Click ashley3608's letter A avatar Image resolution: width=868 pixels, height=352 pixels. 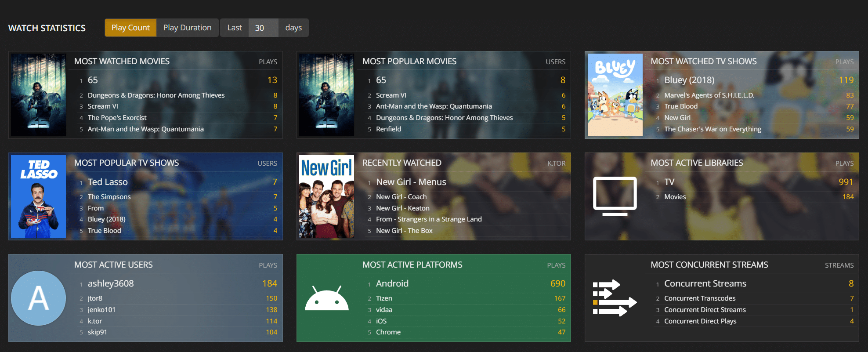(38, 298)
